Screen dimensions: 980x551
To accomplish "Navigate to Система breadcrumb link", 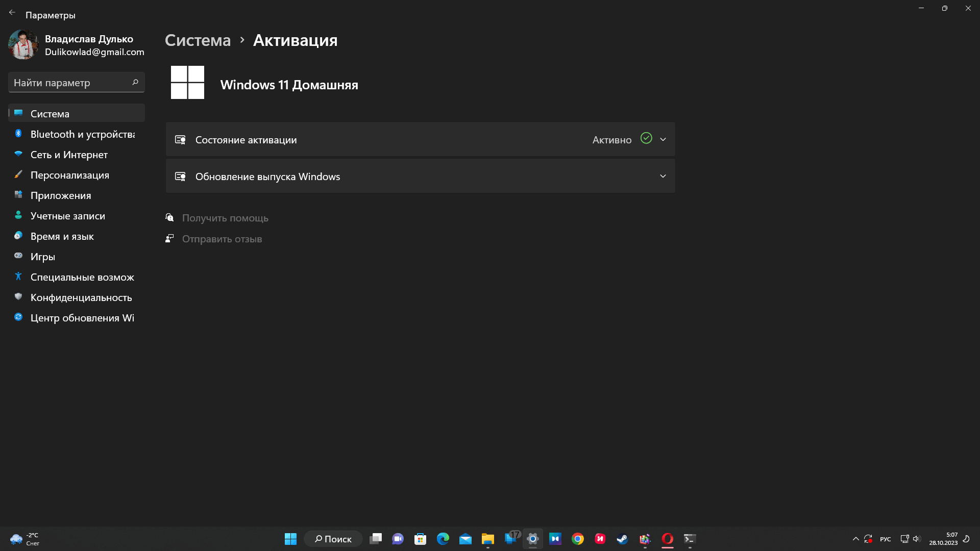I will 198,40.
